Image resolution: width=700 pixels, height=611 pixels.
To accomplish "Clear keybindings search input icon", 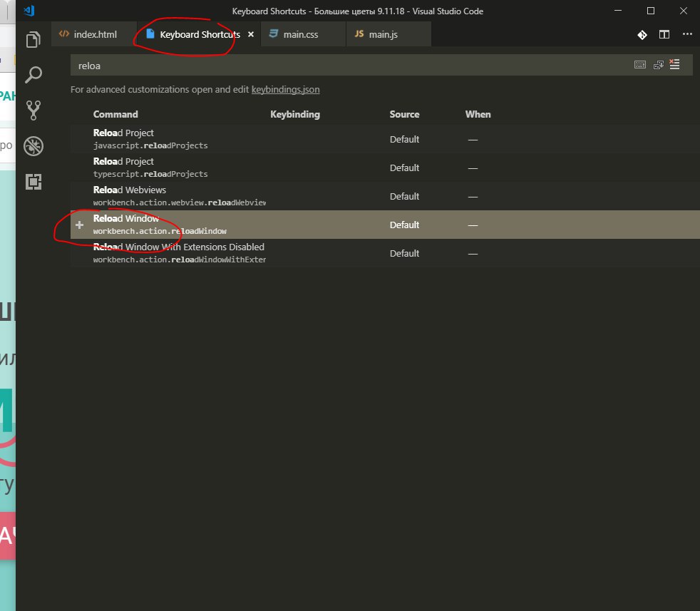I will [x=674, y=65].
